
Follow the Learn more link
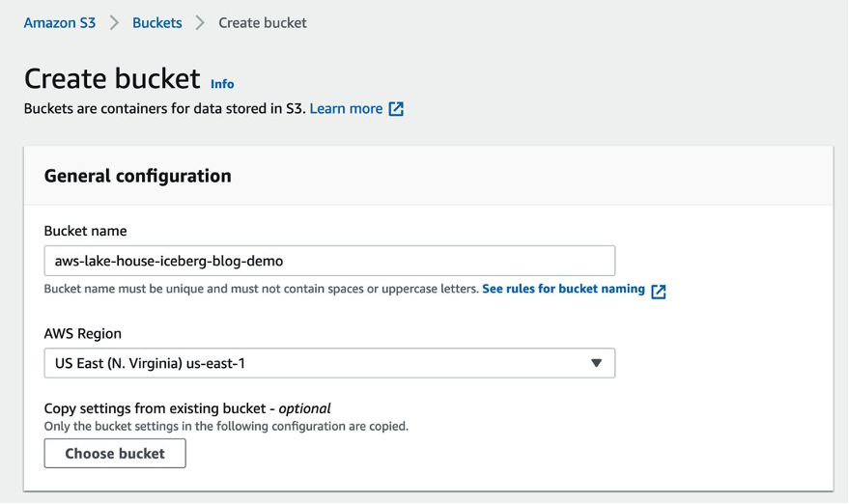(x=346, y=109)
